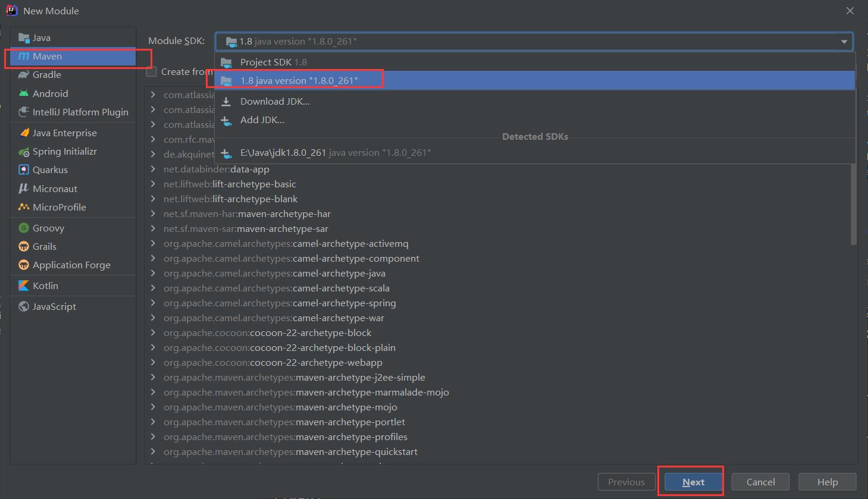Toggle the Create from archetype checkbox
This screenshot has width=868, height=499.
pos(152,71)
